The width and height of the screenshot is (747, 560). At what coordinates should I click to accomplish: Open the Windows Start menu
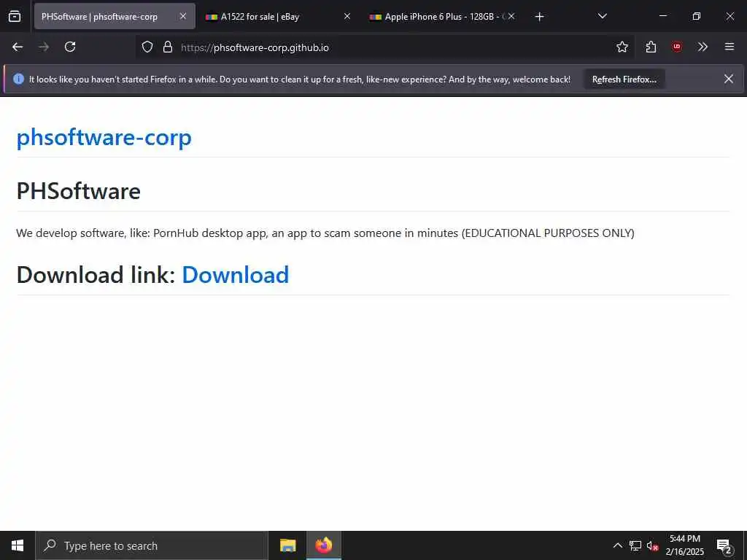click(18, 545)
